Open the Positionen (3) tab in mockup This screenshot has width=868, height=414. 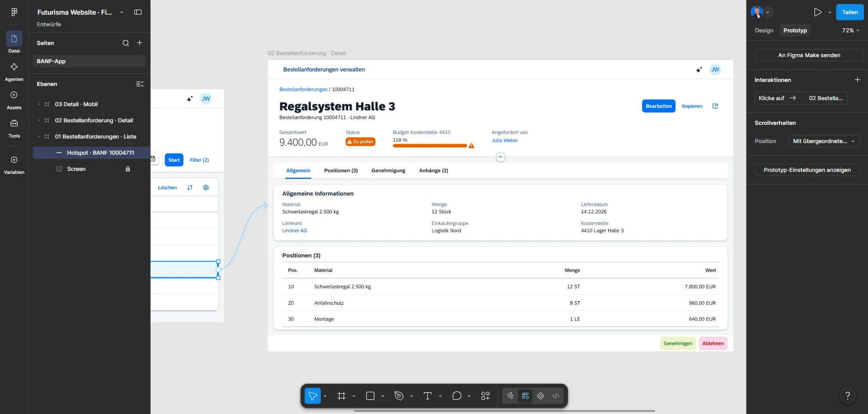[x=341, y=170]
